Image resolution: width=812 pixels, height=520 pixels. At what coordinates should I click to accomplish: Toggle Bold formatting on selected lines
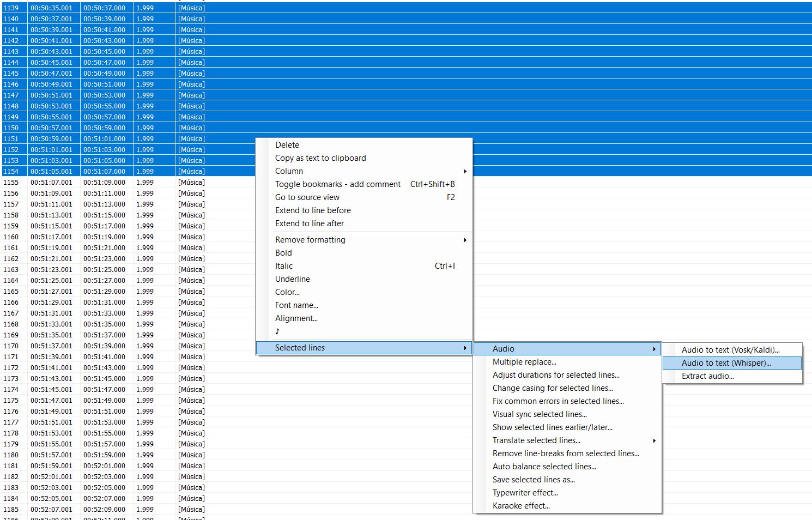(x=283, y=252)
